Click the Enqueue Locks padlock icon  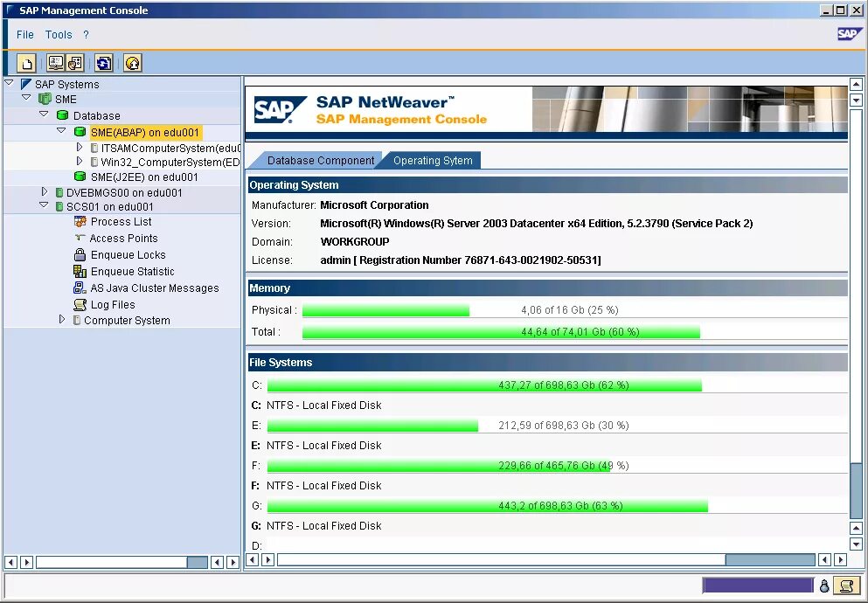pyautogui.click(x=80, y=254)
